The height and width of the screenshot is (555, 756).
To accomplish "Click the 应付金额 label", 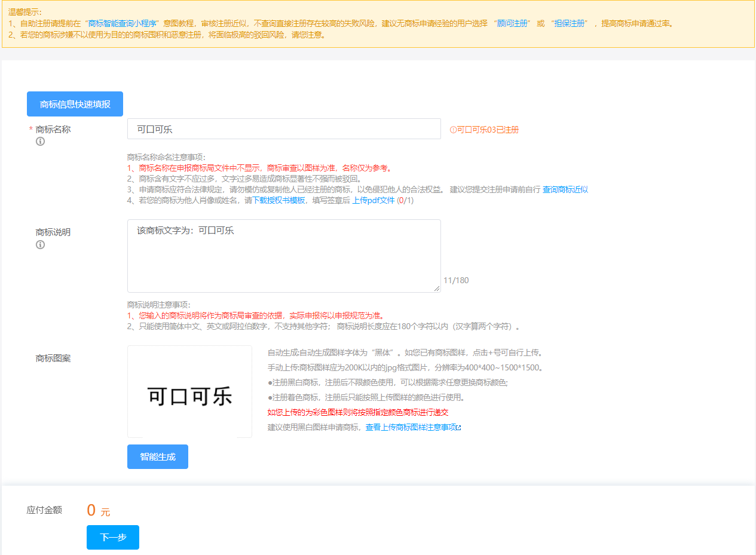I will (44, 510).
